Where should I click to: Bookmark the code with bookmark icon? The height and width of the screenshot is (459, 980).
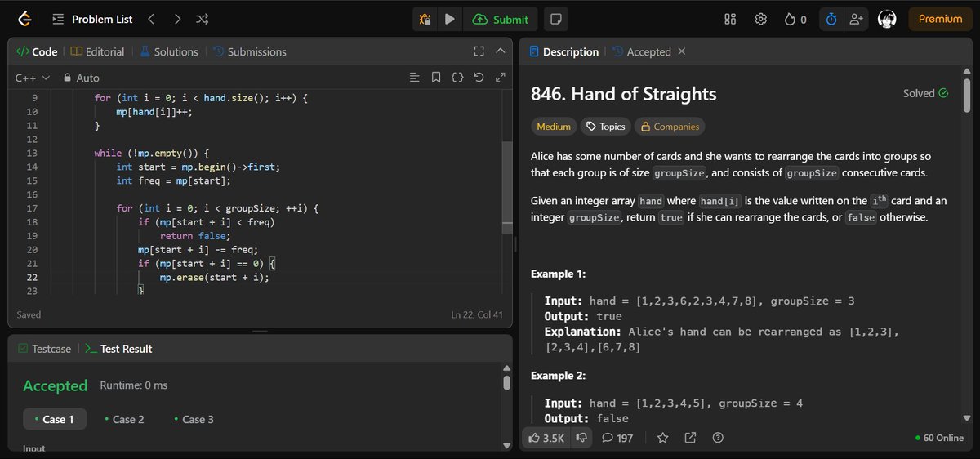[436, 78]
